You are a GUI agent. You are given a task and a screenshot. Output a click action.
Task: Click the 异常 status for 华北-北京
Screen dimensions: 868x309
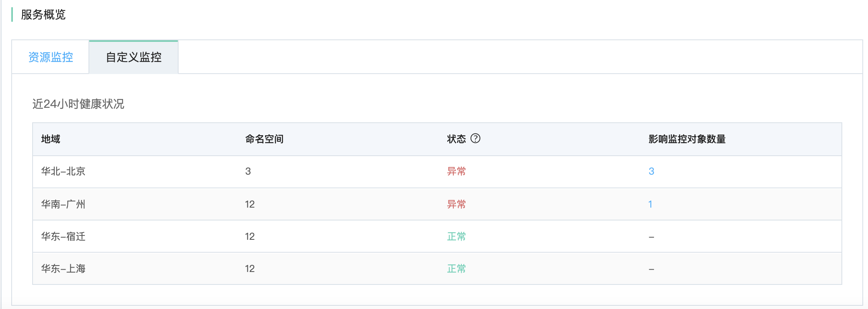(456, 171)
